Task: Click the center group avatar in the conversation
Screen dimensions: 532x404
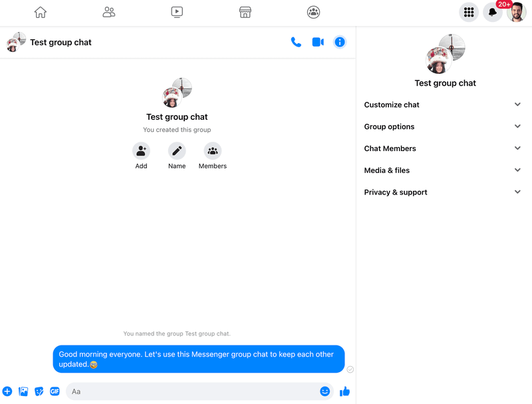Action: coord(177,93)
